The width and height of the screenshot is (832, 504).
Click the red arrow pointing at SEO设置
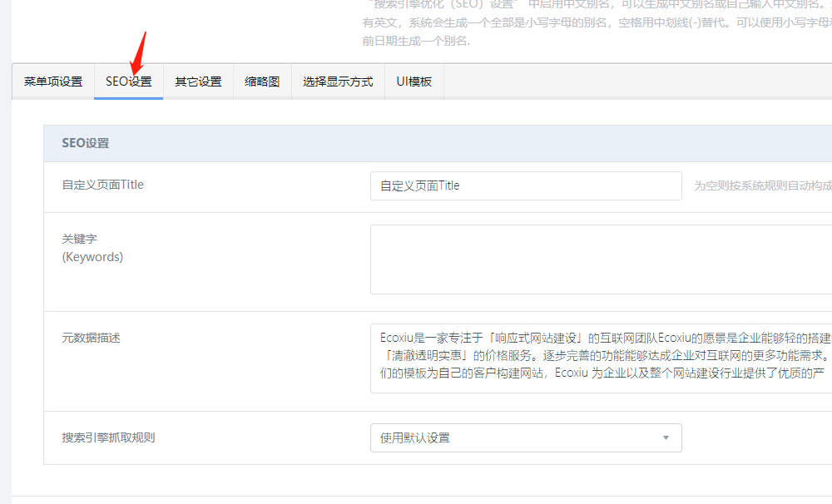pos(139,52)
